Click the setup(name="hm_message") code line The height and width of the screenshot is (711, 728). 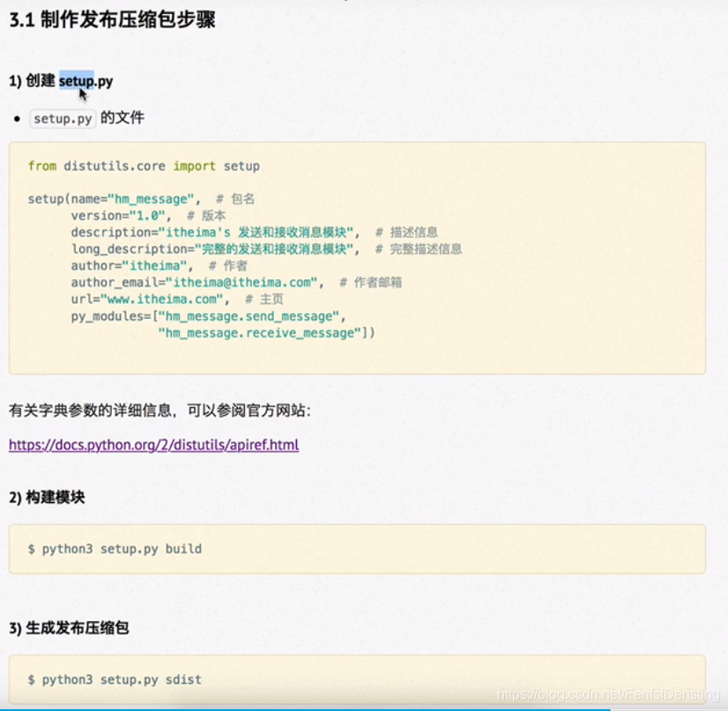click(x=141, y=199)
